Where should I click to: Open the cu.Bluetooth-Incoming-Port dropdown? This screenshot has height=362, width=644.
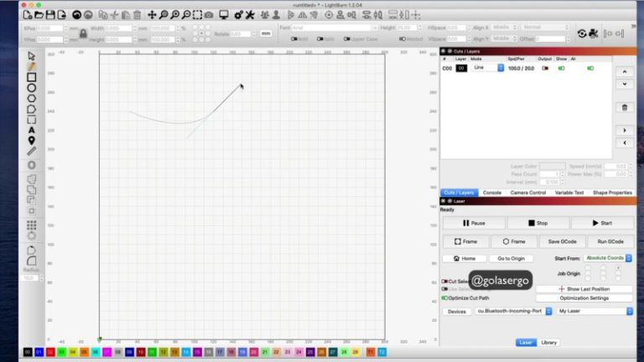(x=513, y=311)
